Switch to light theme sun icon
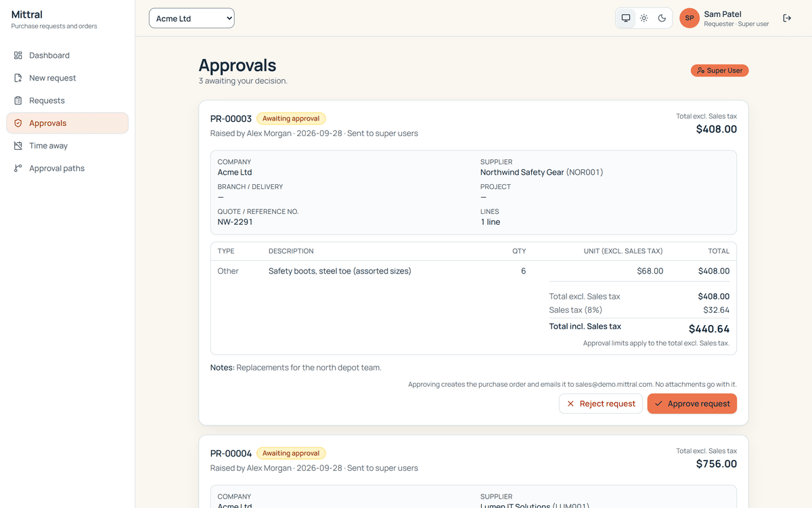 click(x=644, y=18)
